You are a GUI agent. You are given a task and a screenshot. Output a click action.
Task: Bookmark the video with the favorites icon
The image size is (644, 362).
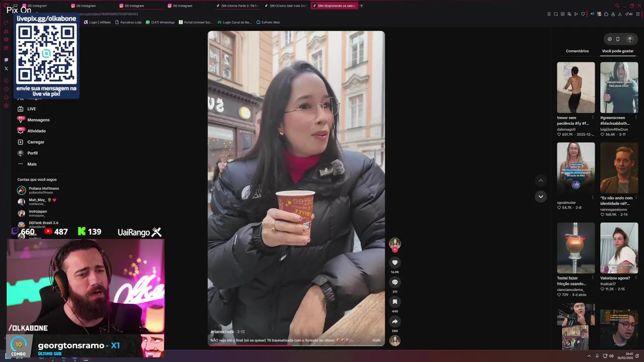[x=395, y=302]
